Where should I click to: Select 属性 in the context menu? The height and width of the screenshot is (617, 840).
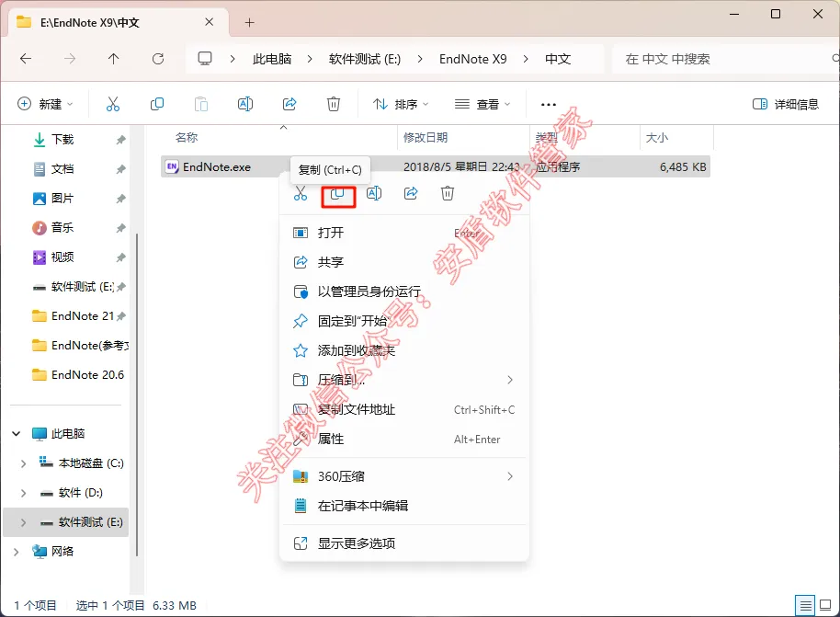(404, 439)
